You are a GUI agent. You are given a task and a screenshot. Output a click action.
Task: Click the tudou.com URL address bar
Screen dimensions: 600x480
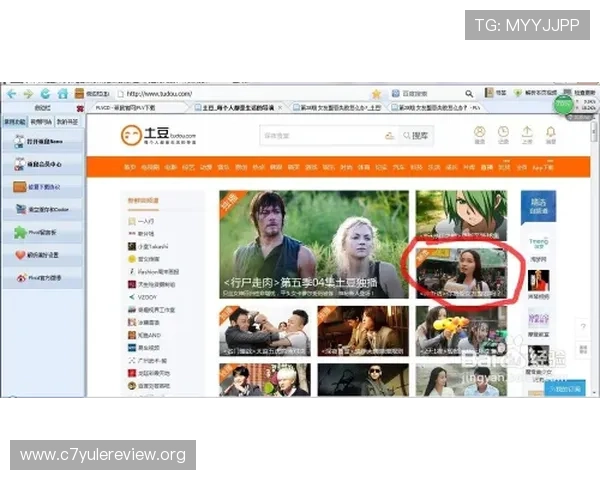pos(243,94)
